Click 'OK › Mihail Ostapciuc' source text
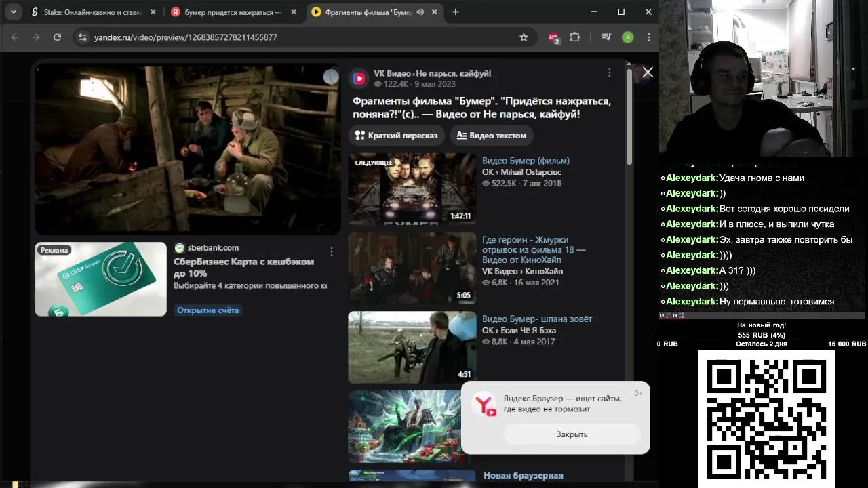This screenshot has height=488, width=868. (521, 172)
